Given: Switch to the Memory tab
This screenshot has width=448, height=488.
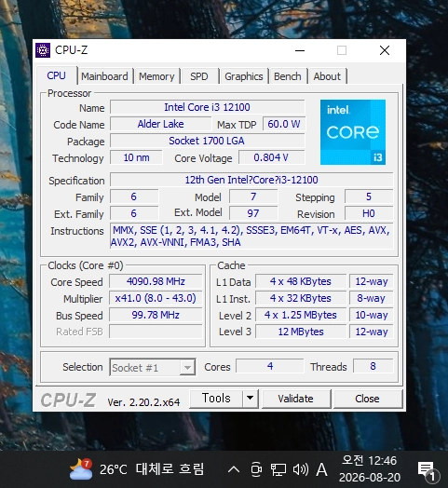Looking at the screenshot, I should pos(156,76).
